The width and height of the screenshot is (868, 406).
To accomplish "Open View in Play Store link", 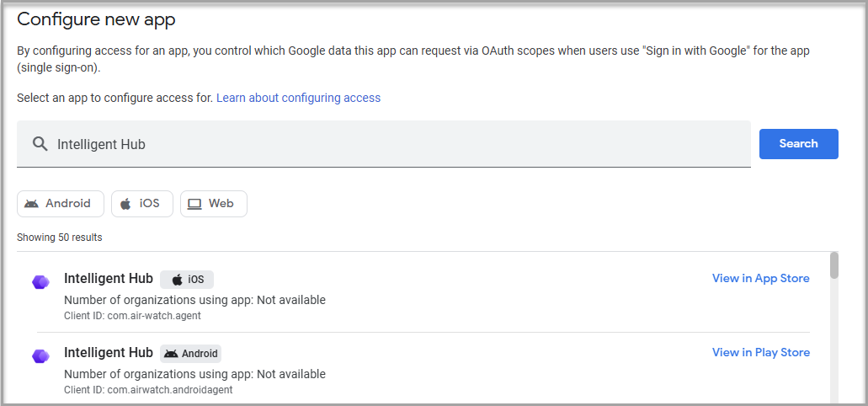I will tap(760, 352).
